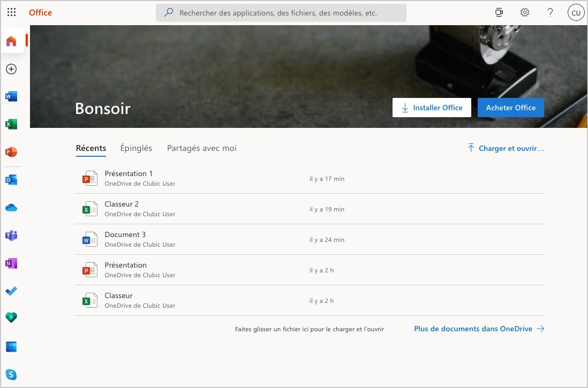
Task: Open PowerPoint from the sidebar
Action: point(11,152)
